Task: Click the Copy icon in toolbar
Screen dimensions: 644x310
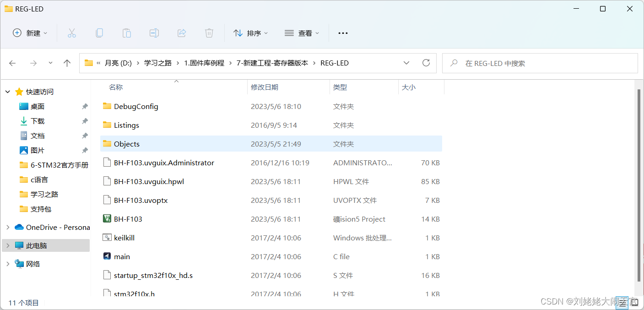Action: pos(99,33)
